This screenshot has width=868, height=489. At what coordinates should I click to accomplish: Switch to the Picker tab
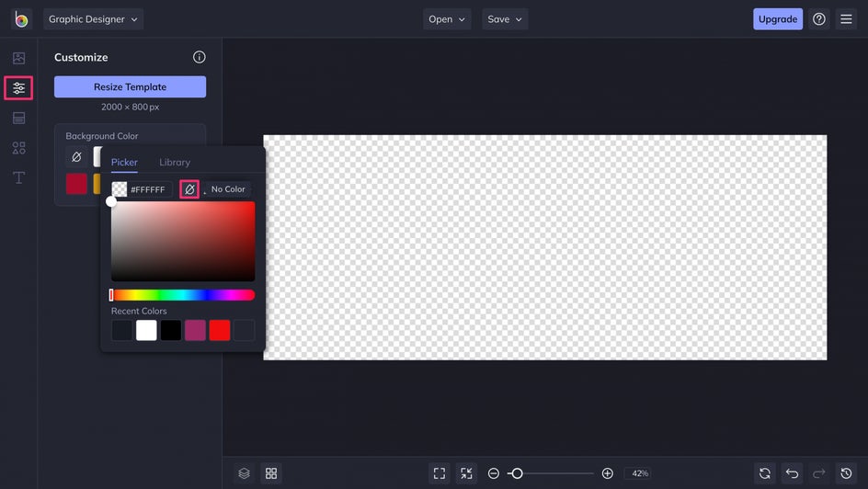124,162
